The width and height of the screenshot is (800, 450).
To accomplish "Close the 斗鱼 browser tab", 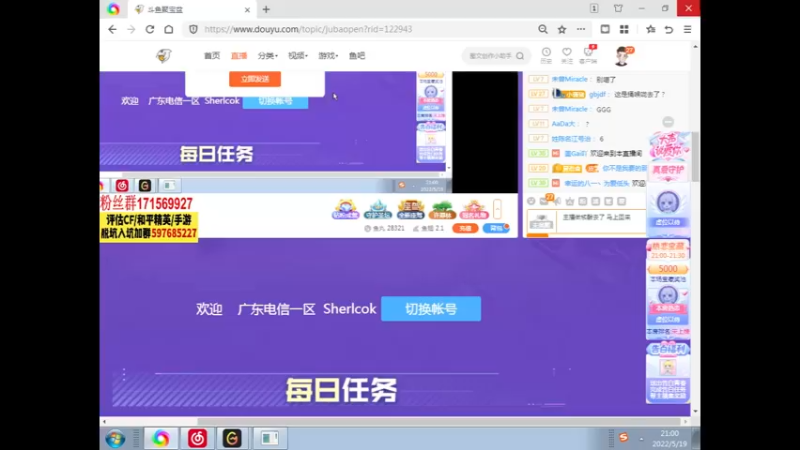I will pos(247,10).
